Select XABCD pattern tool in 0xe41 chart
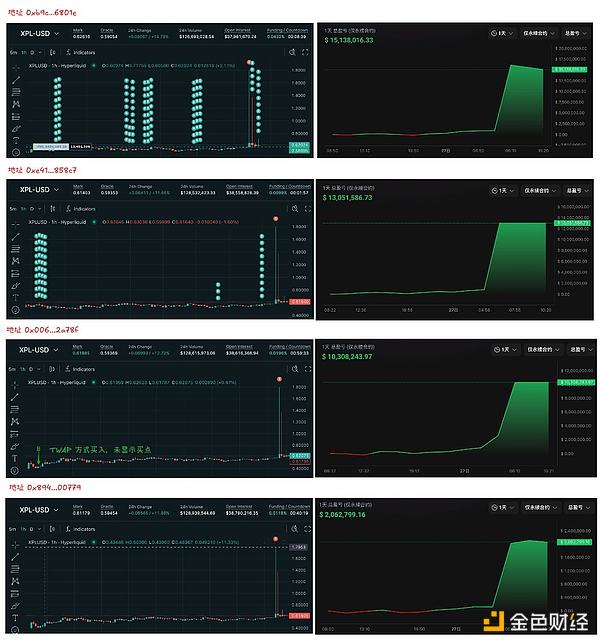The height and width of the screenshot is (643, 600). tap(16, 261)
